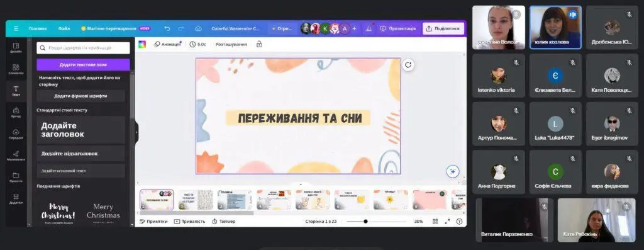Open the help question mark icon

(x=459, y=221)
